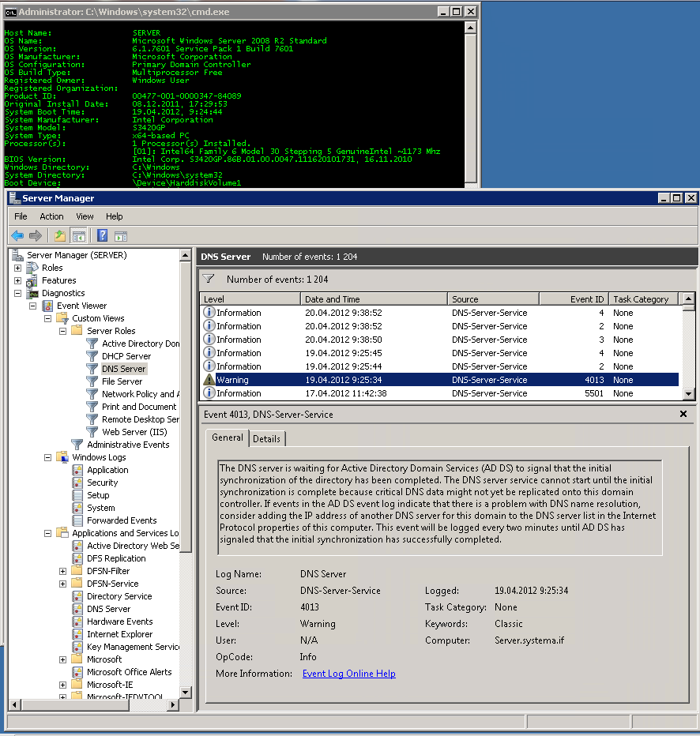Image resolution: width=700 pixels, height=736 pixels.
Task: Expand the Microsoft-IE folder
Action: 63,685
